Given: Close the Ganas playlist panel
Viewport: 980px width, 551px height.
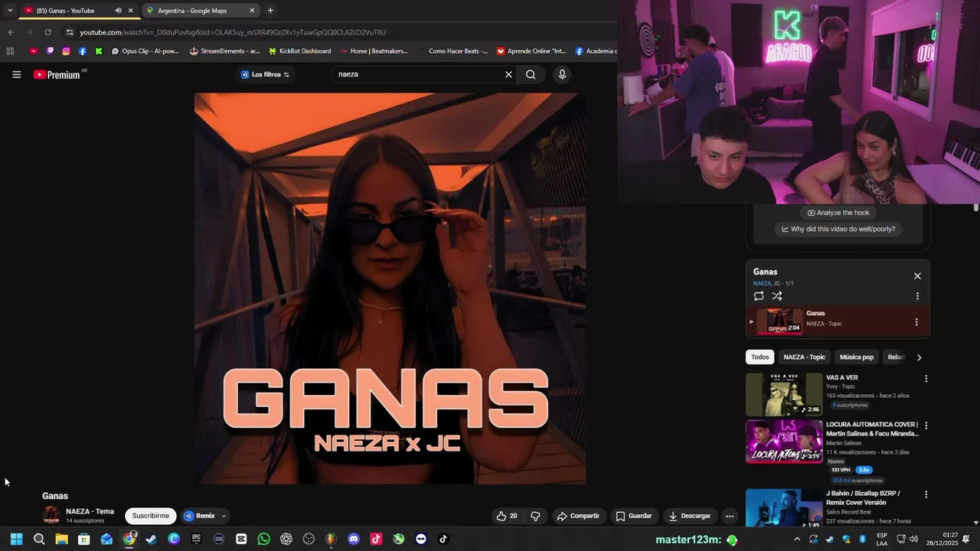Looking at the screenshot, I should (x=917, y=276).
